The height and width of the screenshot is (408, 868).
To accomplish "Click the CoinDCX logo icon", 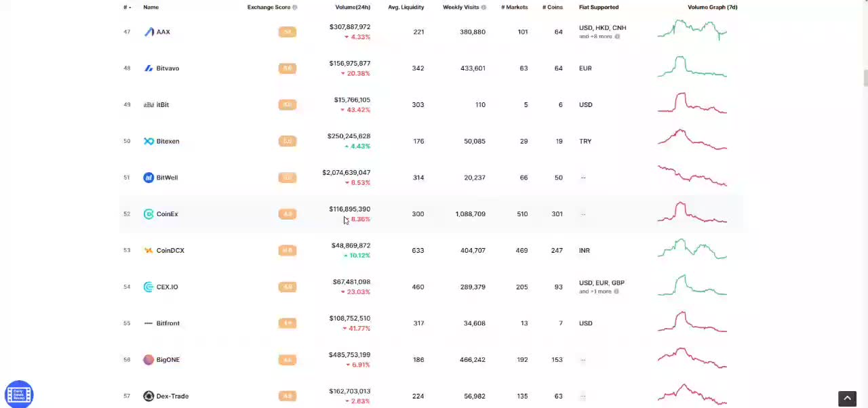I will [x=149, y=250].
